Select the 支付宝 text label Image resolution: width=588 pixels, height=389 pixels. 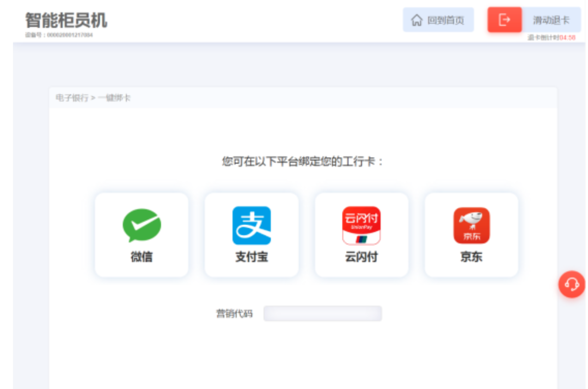[x=252, y=257]
